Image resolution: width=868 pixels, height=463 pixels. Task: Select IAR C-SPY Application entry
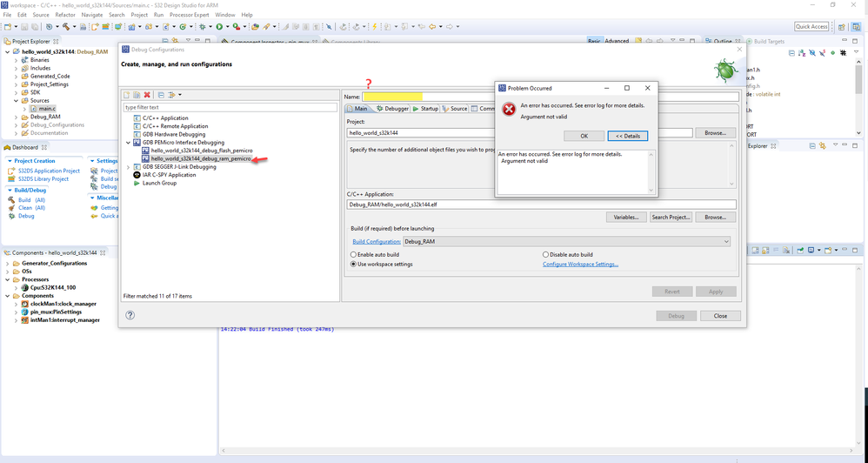pyautogui.click(x=169, y=174)
